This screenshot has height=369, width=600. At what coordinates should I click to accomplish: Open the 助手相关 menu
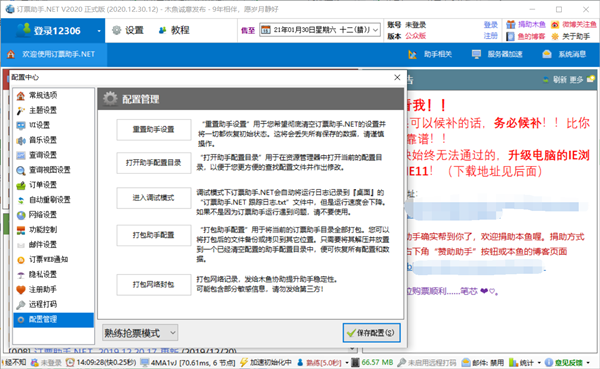[430, 54]
